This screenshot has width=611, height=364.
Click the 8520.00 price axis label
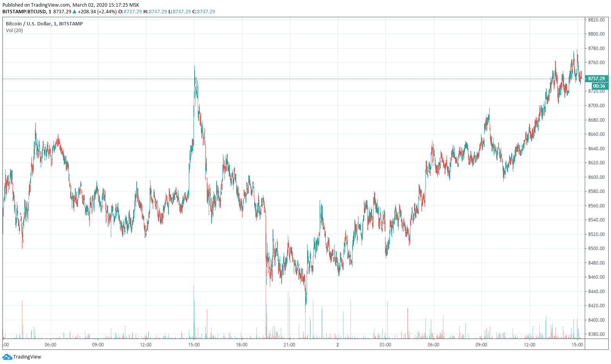pos(597,234)
